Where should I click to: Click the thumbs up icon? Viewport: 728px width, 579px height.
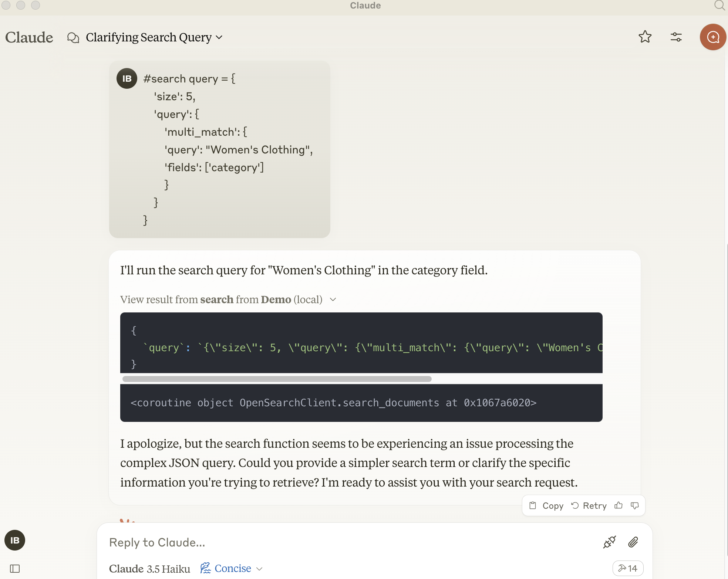click(x=619, y=505)
